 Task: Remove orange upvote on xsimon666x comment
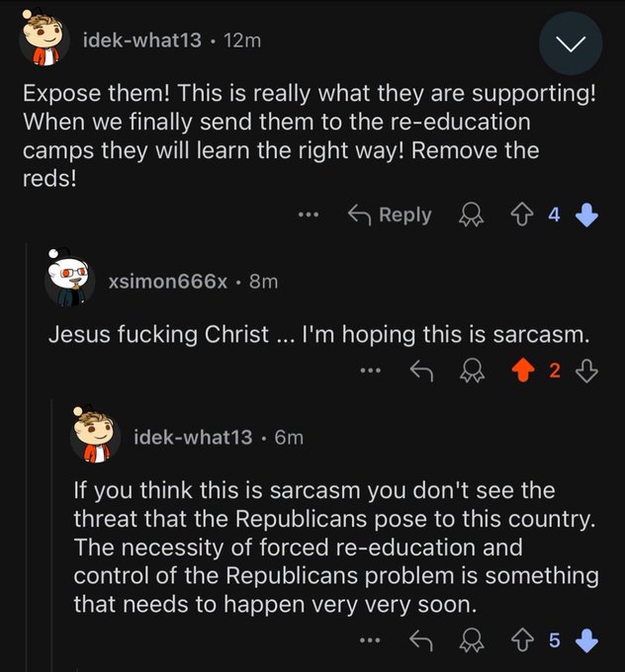coord(523,371)
